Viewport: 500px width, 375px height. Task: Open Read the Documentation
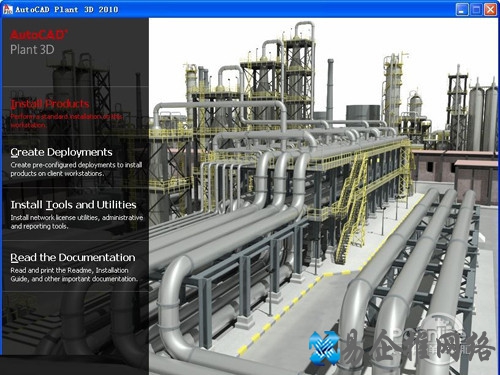click(x=73, y=257)
